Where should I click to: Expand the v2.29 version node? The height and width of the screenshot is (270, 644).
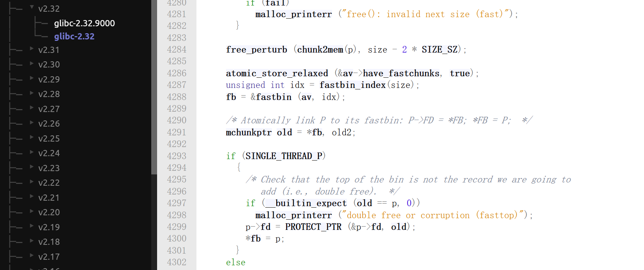click(32, 78)
